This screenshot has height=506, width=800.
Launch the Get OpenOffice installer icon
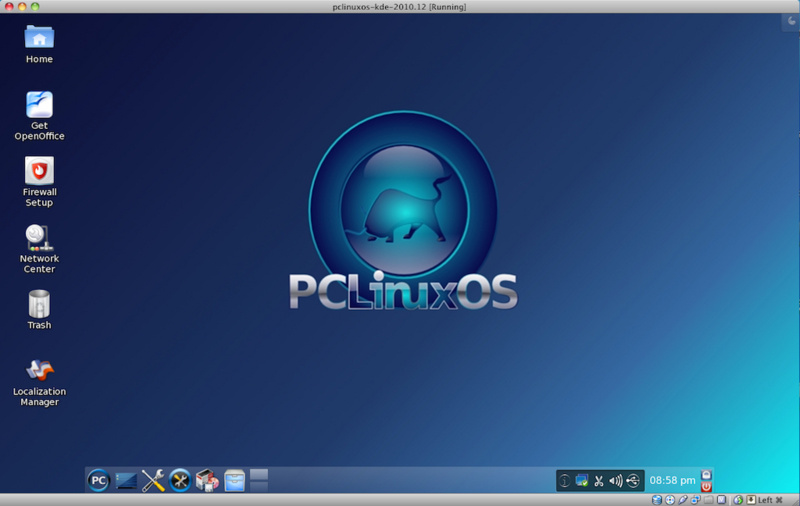39,115
